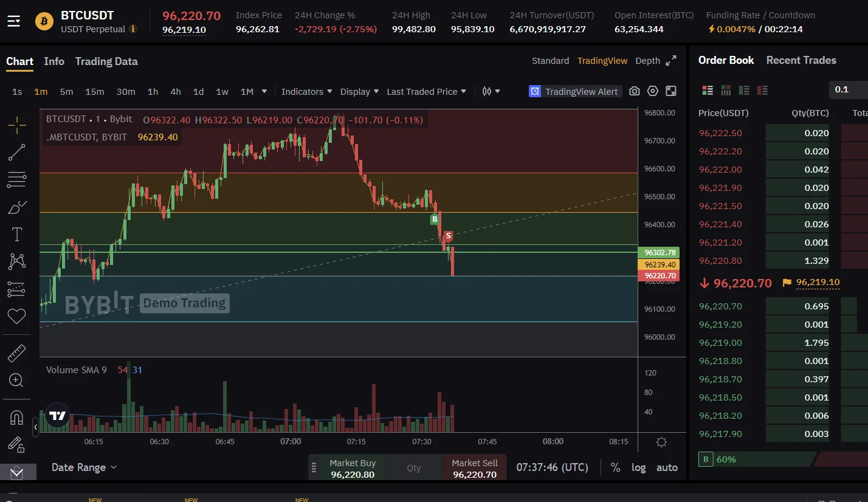This screenshot has width=868, height=502.
Task: Select the 4h timeframe
Action: (176, 92)
